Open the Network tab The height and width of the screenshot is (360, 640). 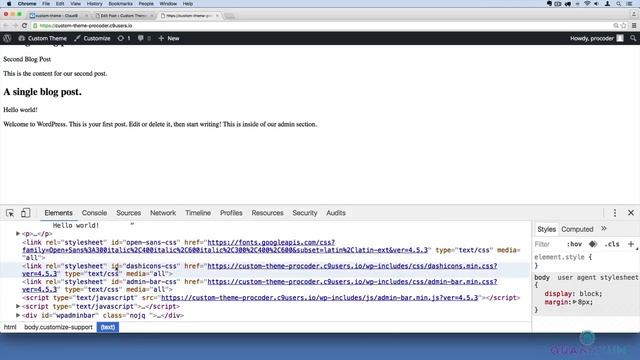point(163,213)
